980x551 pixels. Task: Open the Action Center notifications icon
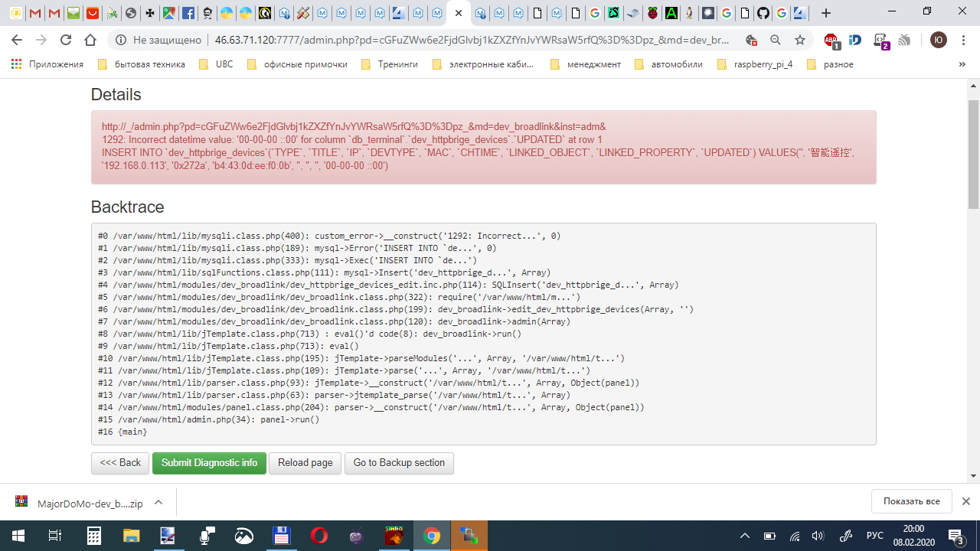coord(955,536)
